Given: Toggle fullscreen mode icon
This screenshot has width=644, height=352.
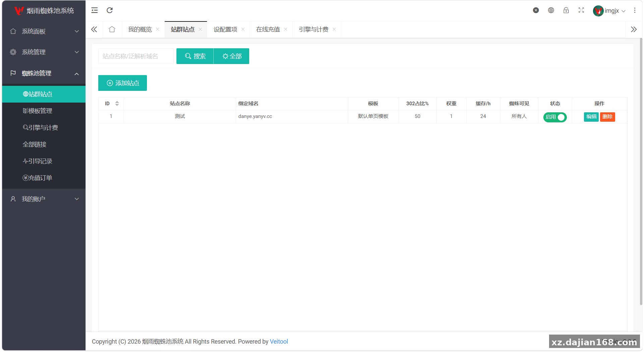Looking at the screenshot, I should pyautogui.click(x=581, y=10).
